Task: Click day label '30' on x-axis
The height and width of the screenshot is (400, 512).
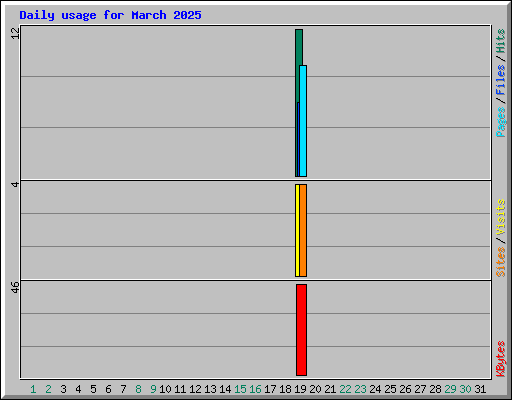Action: click(465, 389)
